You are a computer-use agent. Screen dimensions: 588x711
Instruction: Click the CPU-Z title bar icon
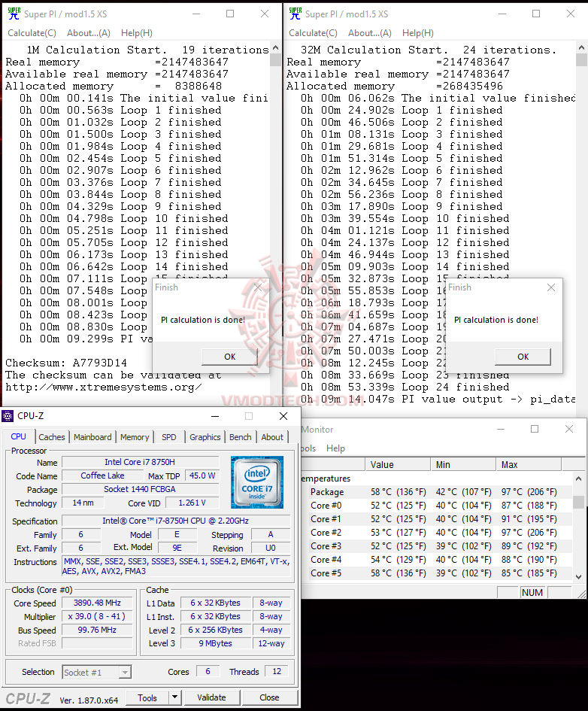[8, 416]
